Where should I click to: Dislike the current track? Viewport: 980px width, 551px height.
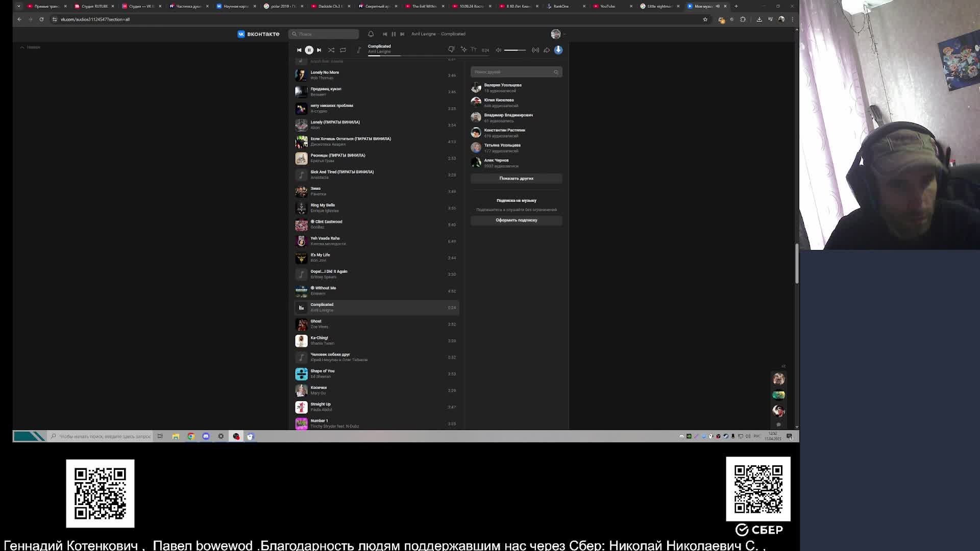(451, 49)
